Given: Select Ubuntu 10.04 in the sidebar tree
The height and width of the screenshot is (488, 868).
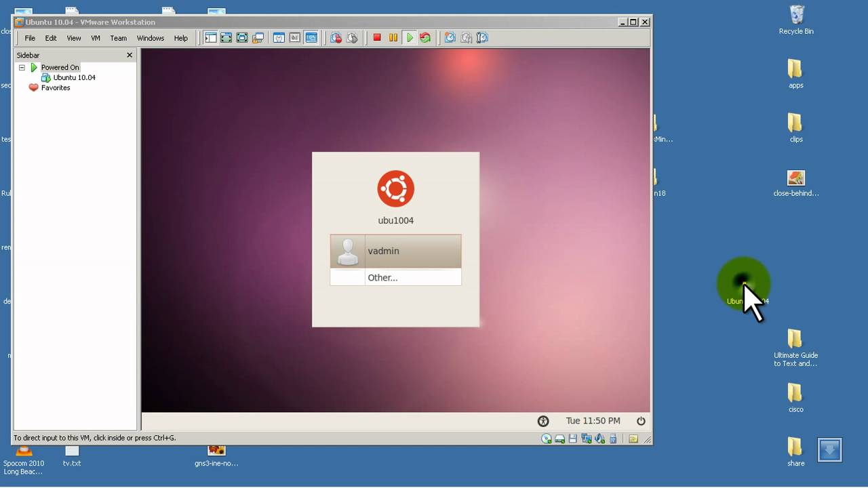Looking at the screenshot, I should (x=74, y=77).
